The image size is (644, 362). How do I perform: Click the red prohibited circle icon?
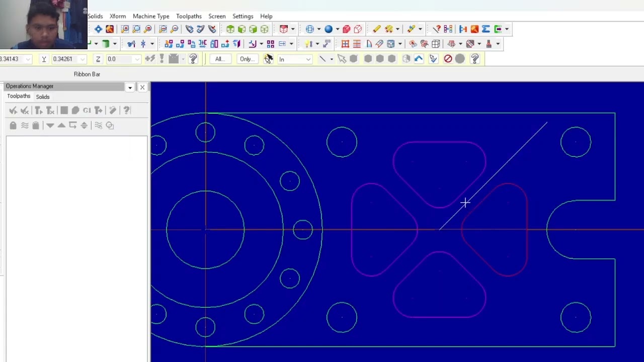pyautogui.click(x=448, y=59)
